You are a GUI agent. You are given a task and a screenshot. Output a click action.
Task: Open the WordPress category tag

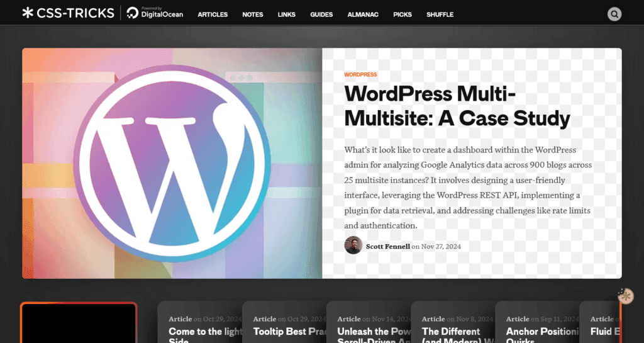click(360, 74)
